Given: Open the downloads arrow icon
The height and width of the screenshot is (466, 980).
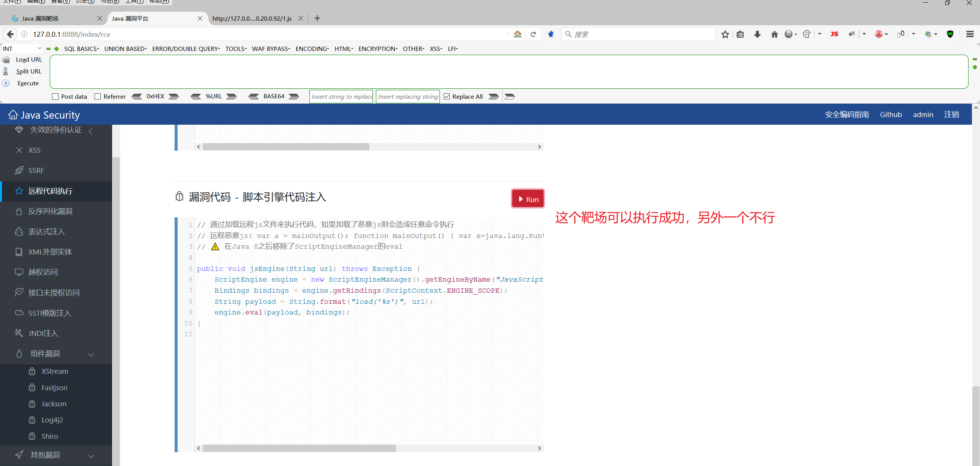Looking at the screenshot, I should coord(757,34).
